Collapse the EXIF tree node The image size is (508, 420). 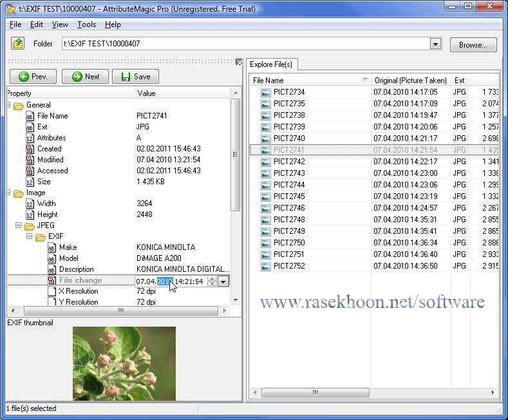coord(29,236)
